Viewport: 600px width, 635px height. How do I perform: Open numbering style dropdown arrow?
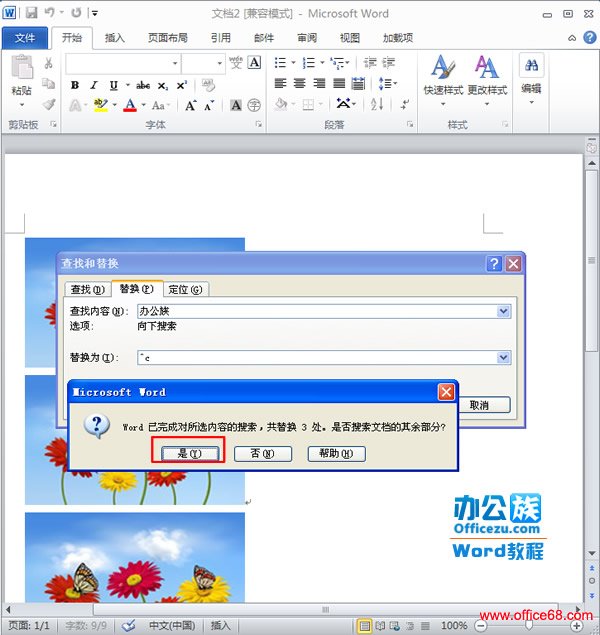322,63
